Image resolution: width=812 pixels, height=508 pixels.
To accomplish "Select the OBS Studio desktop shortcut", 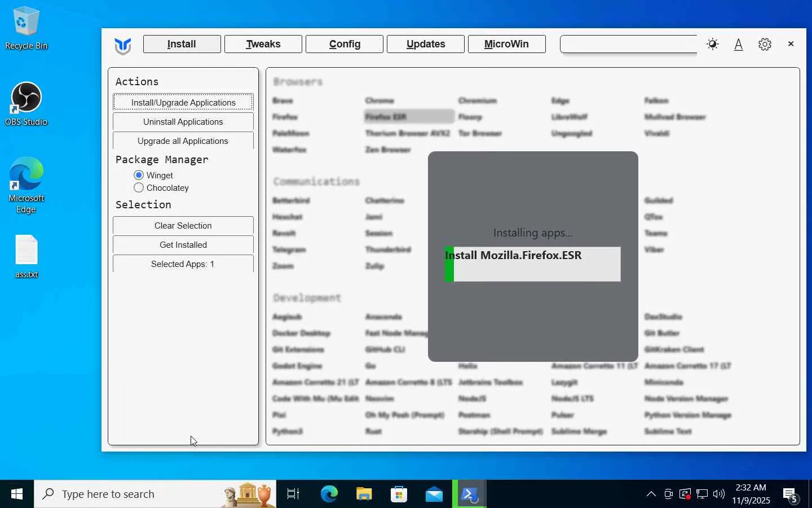I will pos(26,104).
